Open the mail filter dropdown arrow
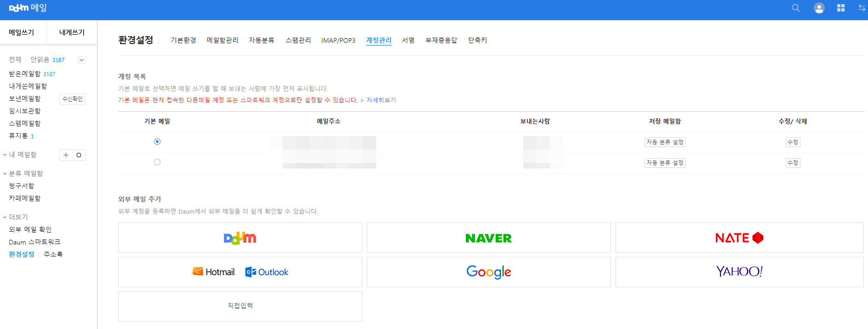Viewport: 868px width, 329px height. coord(81,60)
